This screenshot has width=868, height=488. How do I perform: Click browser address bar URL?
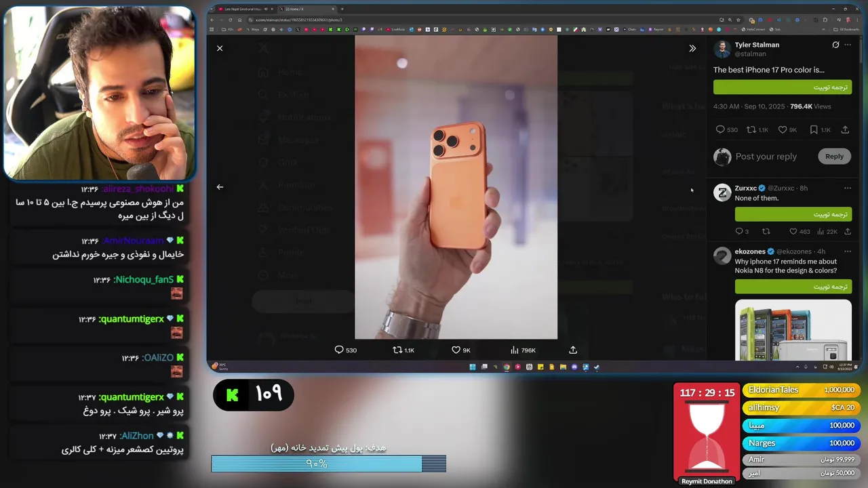[299, 20]
